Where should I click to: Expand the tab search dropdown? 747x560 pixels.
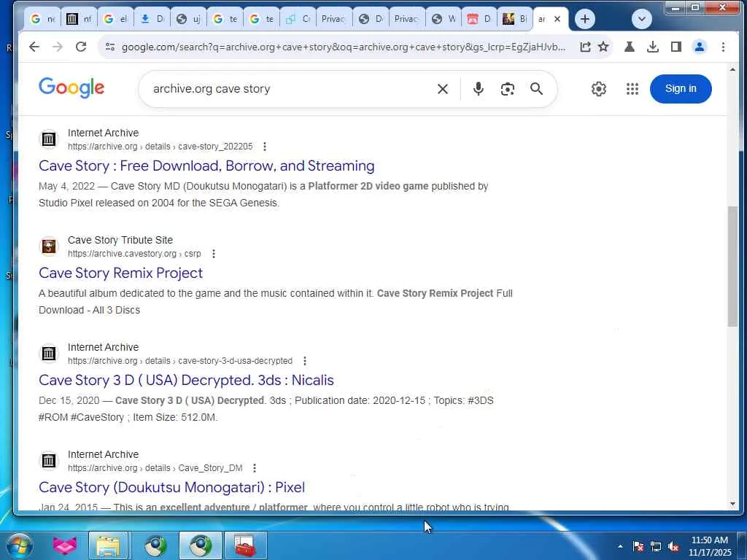pos(642,19)
